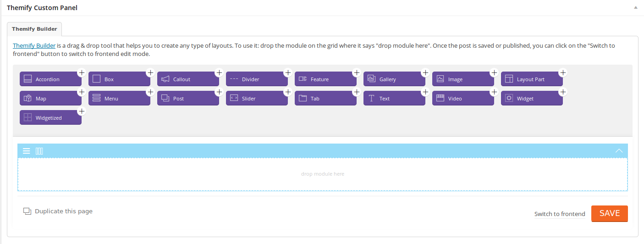Click the plus icon on Text module

(x=425, y=92)
